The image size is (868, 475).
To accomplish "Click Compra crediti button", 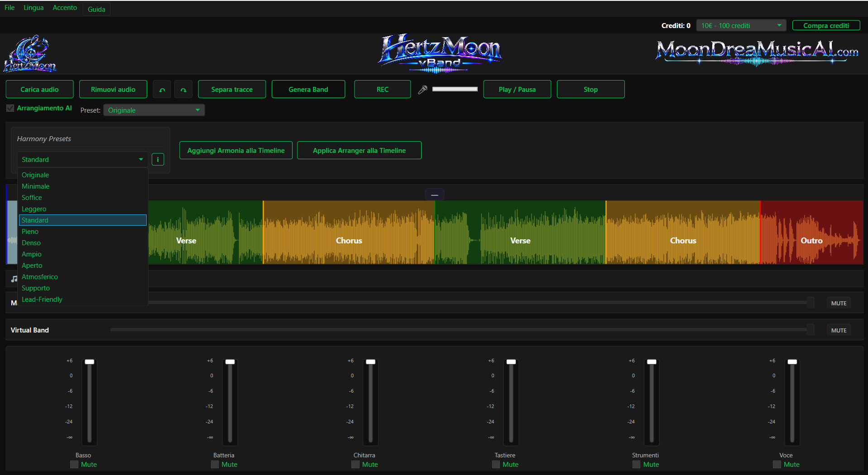I will 826,26.
